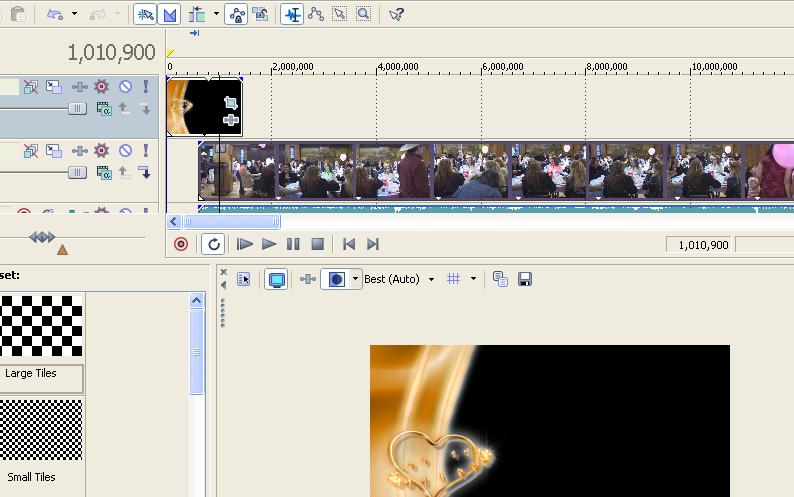Toggle Lock Envelopes to Events
The width and height of the screenshot is (794, 497).
(x=236, y=14)
